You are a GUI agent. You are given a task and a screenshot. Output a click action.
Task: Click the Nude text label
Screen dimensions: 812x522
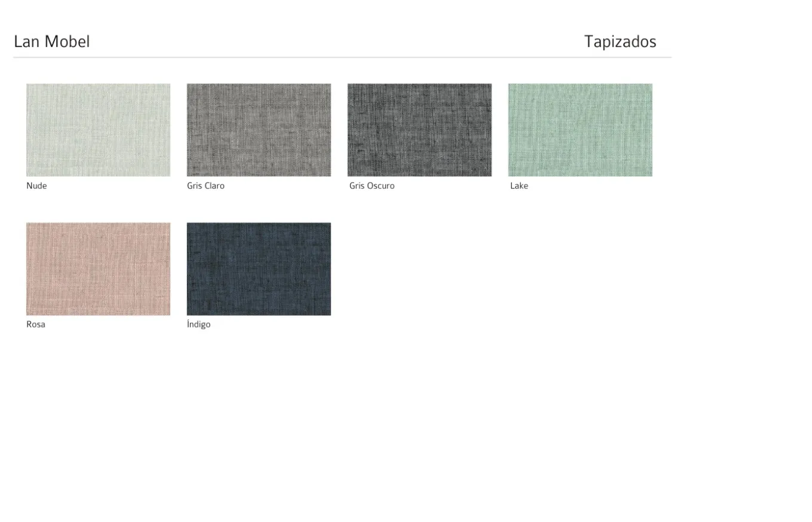coord(36,186)
